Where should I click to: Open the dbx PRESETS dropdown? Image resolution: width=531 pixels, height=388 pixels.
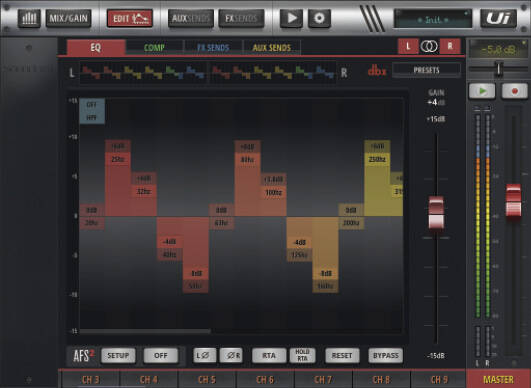coord(426,70)
